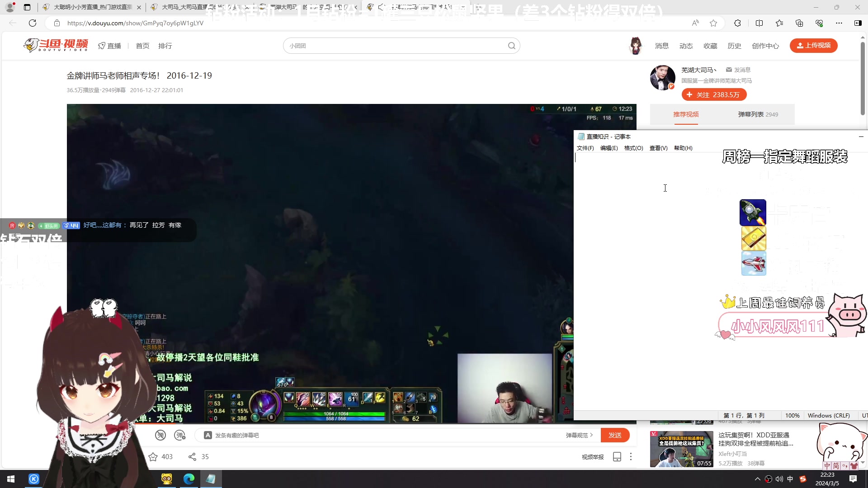Switch to the 弹幕列表 tab
The width and height of the screenshot is (868, 488).
tap(758, 114)
